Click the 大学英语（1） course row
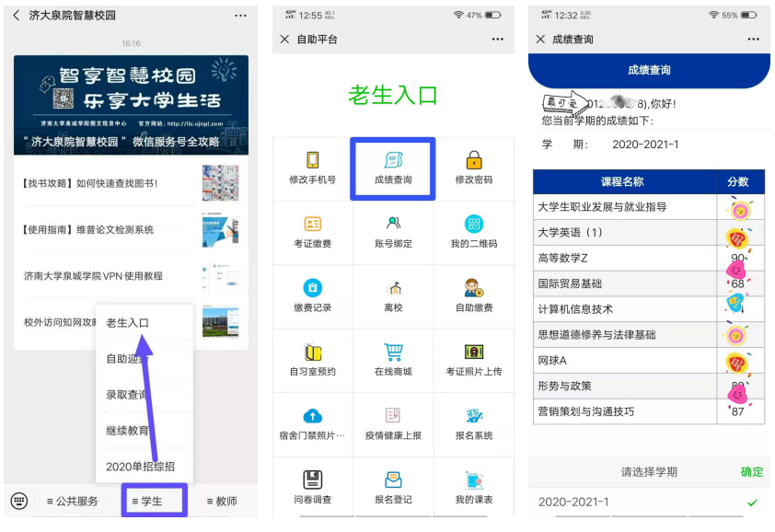The image size is (775, 532). [649, 232]
